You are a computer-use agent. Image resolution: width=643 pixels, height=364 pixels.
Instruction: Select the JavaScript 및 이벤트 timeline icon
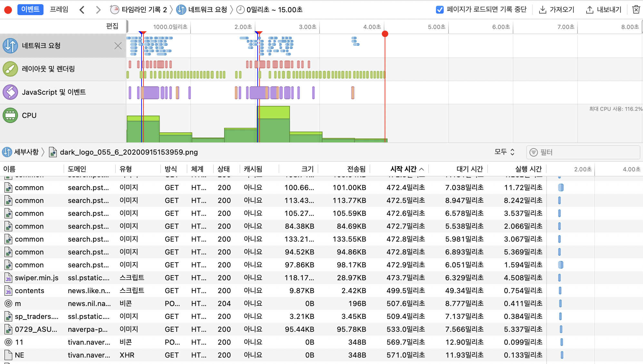tap(10, 92)
